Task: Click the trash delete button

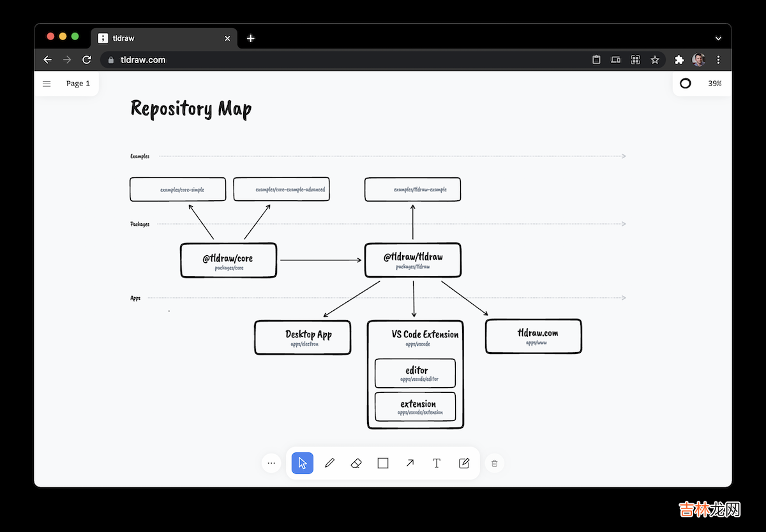Action: [494, 464]
